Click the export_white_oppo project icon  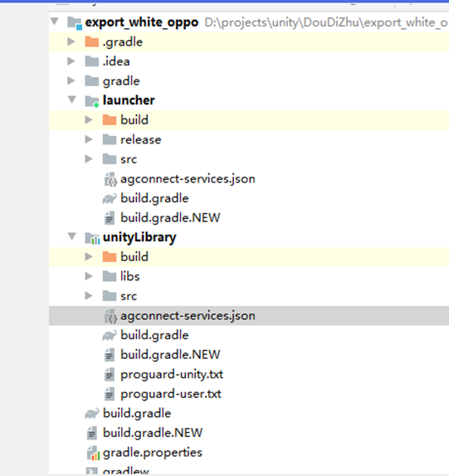point(75,23)
